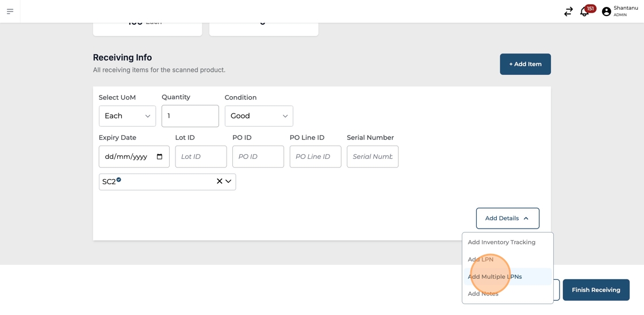Open the Condition dropdown showing Good
The image size is (644, 315).
pos(259,116)
